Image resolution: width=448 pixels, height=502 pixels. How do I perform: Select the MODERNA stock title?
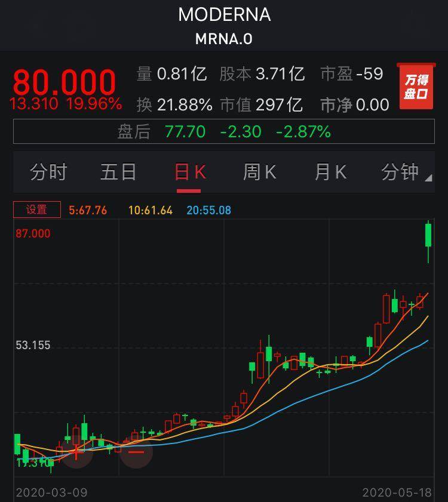225,15
